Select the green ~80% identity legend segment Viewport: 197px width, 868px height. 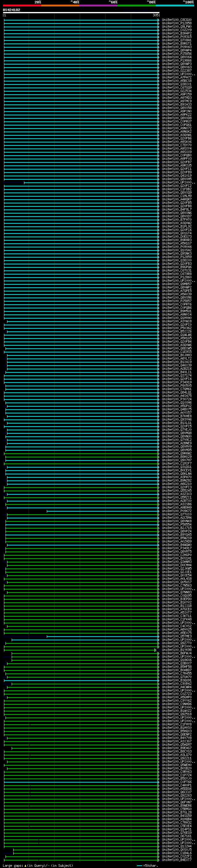click(x=137, y=6)
